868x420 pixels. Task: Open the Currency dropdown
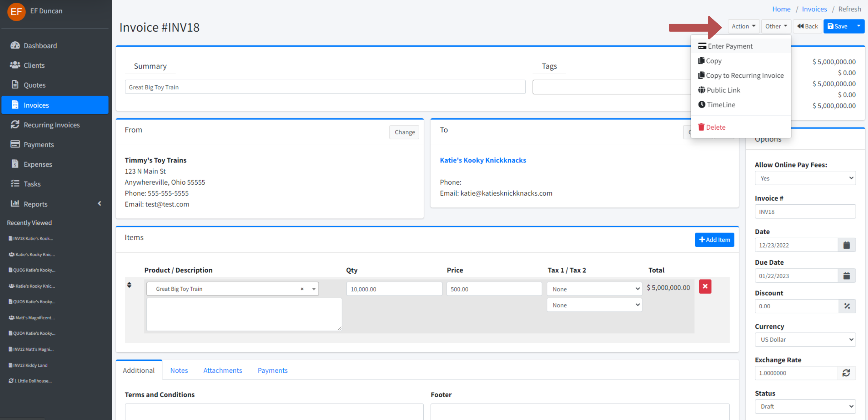(x=805, y=339)
